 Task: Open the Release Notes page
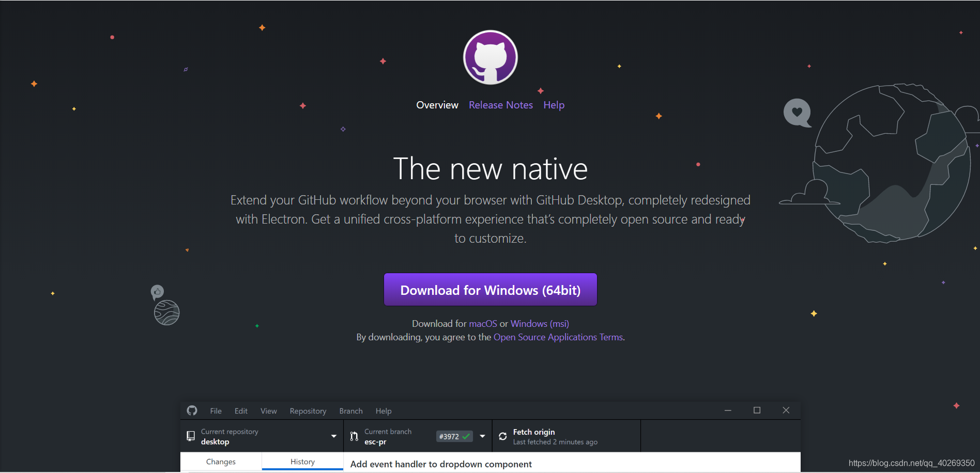click(x=500, y=105)
